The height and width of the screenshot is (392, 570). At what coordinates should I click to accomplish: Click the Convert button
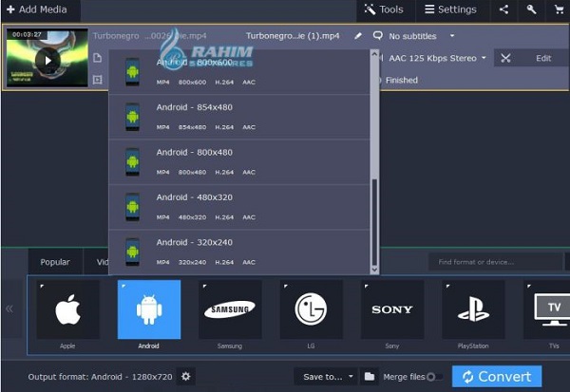click(x=497, y=377)
